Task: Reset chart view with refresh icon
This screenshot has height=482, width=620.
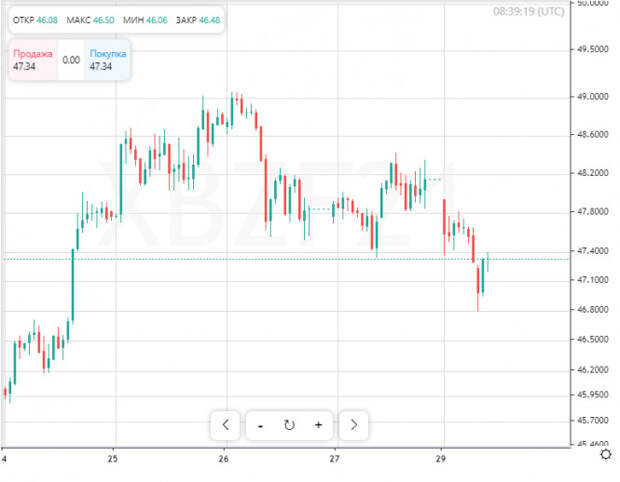Action: pos(289,425)
